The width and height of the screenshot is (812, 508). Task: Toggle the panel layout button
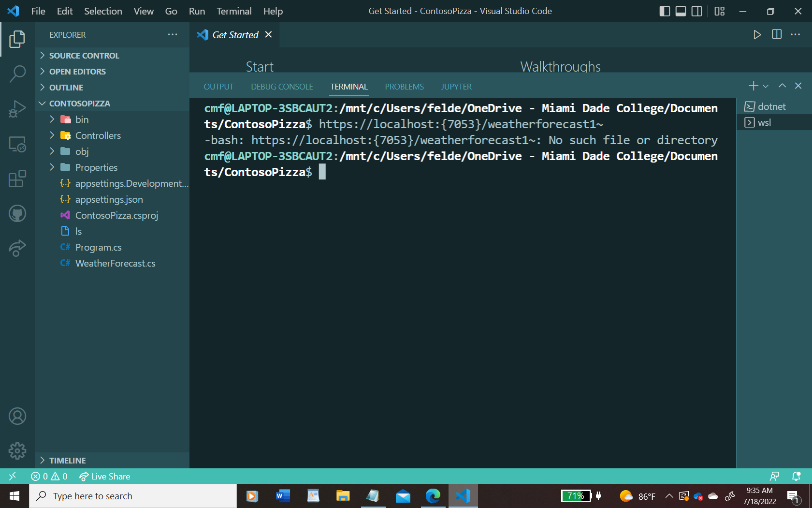point(681,11)
